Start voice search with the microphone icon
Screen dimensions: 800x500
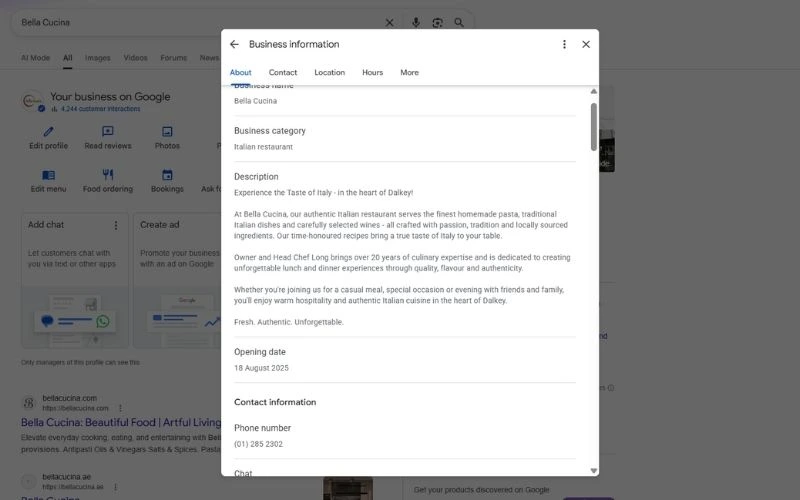click(x=416, y=22)
